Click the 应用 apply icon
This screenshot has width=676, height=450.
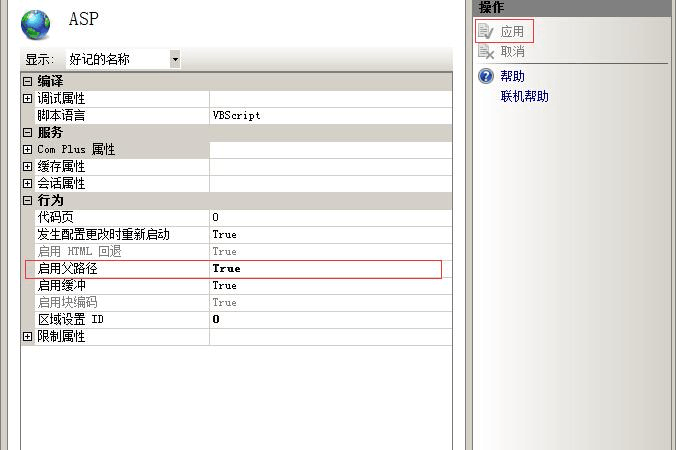pos(486,31)
